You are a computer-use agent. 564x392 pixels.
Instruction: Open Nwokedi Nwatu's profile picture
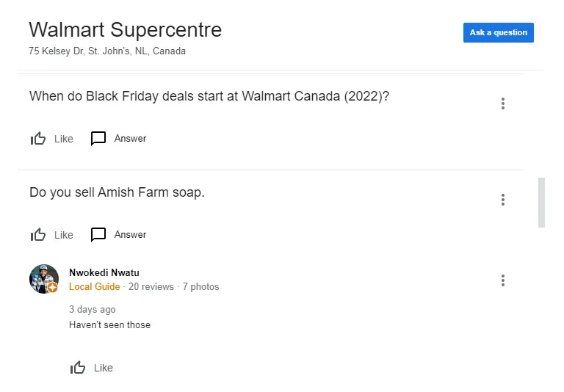tap(43, 279)
